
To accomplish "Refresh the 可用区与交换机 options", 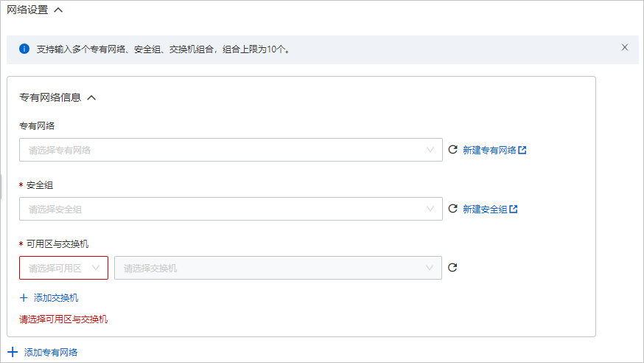I will pos(452,268).
